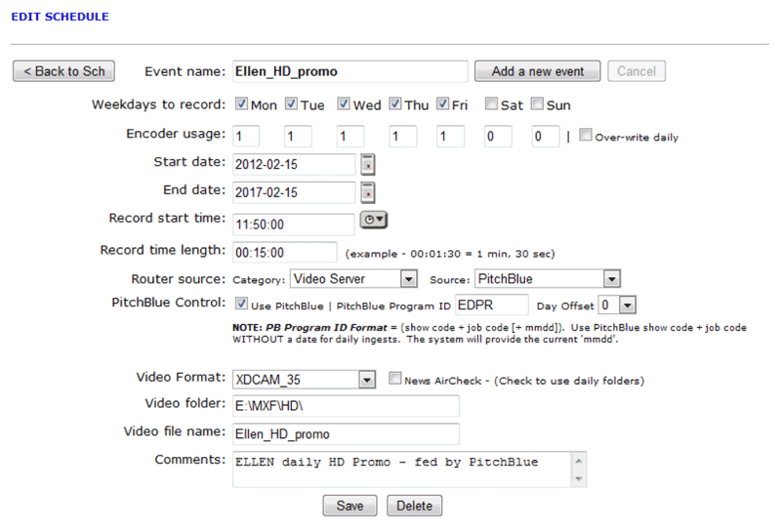Open the Day Offset dropdown
The width and height of the screenshot is (781, 532).
(x=628, y=305)
